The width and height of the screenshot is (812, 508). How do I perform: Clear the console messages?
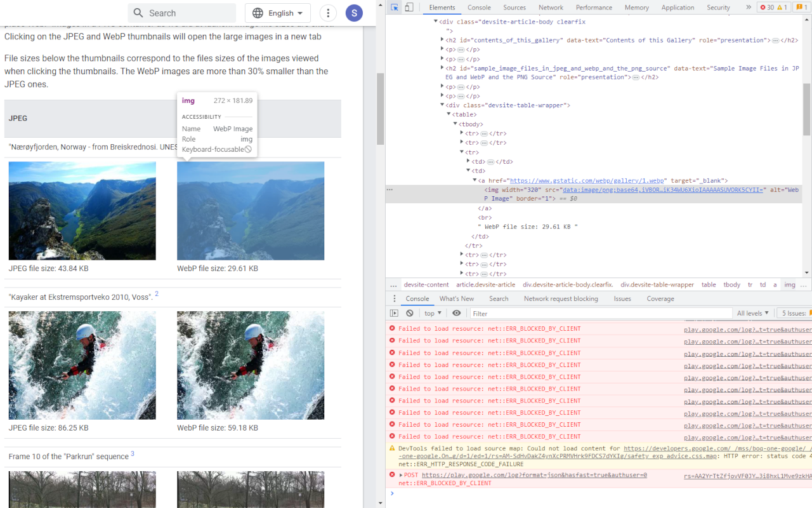[x=409, y=313]
